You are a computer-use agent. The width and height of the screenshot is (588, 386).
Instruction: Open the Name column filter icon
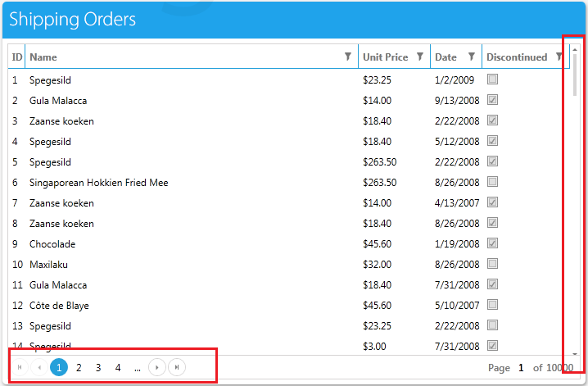pos(347,57)
